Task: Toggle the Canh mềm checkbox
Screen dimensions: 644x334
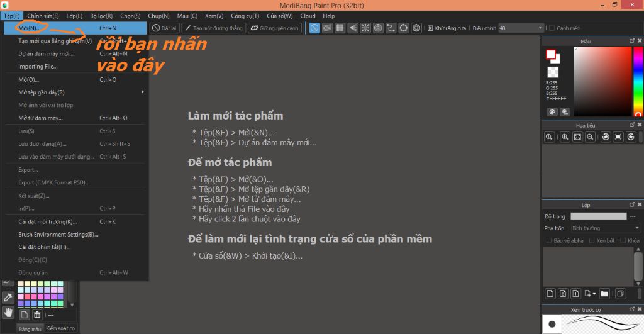Action: (552, 28)
